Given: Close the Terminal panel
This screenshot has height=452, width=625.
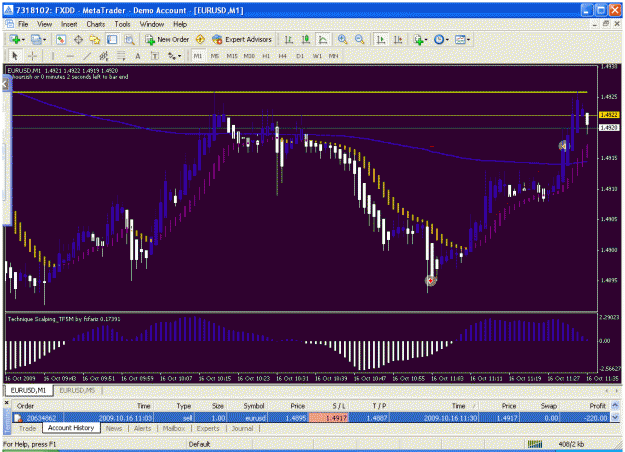Looking at the screenshot, I should coord(6,403).
